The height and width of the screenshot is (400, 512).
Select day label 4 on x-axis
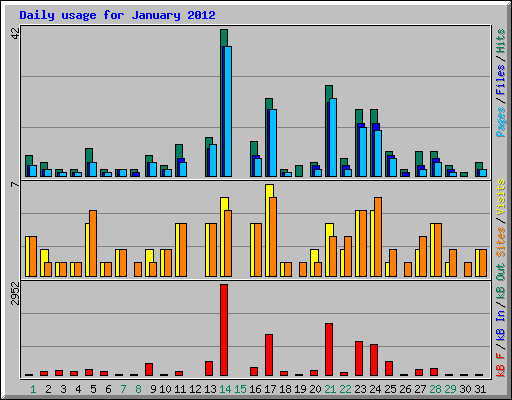pos(78,389)
